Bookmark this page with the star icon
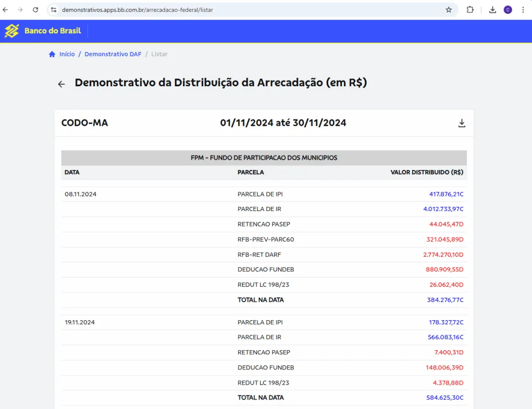This screenshot has width=532, height=409. (x=448, y=10)
